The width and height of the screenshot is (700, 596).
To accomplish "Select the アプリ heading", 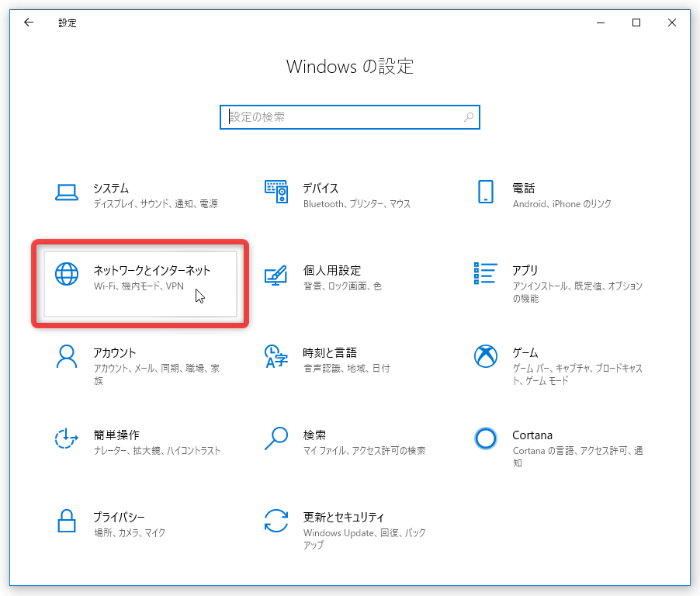I will pos(525,271).
